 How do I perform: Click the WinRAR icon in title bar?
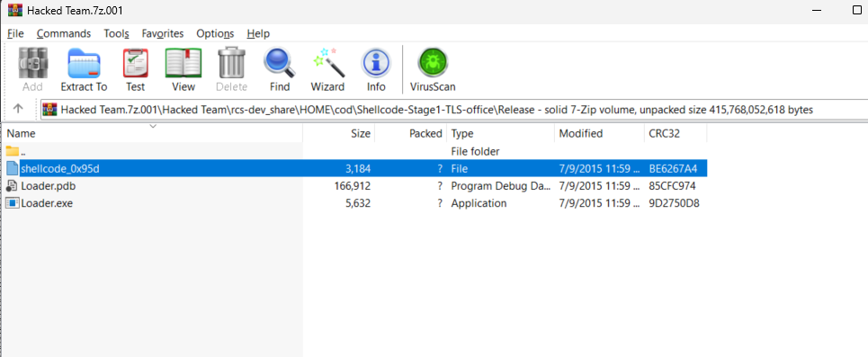[15, 10]
